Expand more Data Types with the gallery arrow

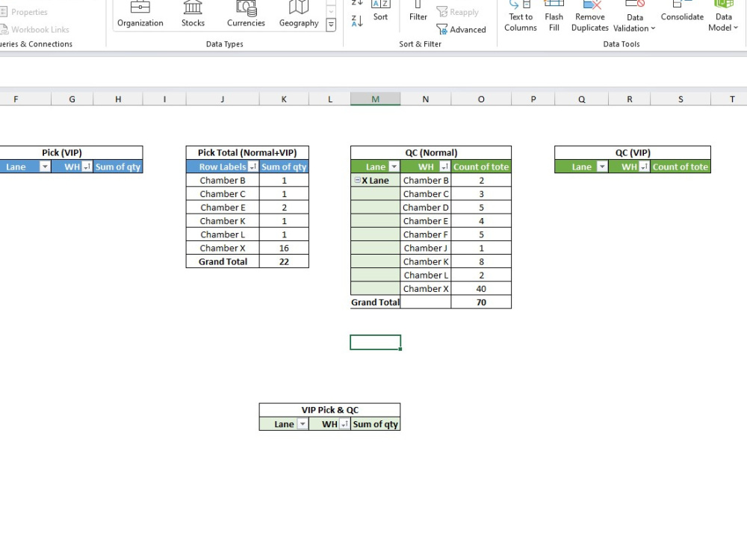click(330, 24)
